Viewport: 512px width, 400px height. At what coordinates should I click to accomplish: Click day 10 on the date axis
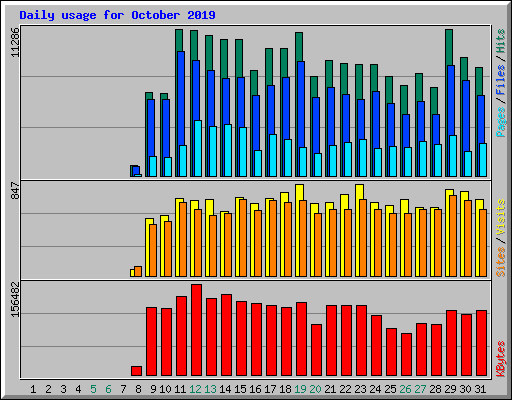165,389
